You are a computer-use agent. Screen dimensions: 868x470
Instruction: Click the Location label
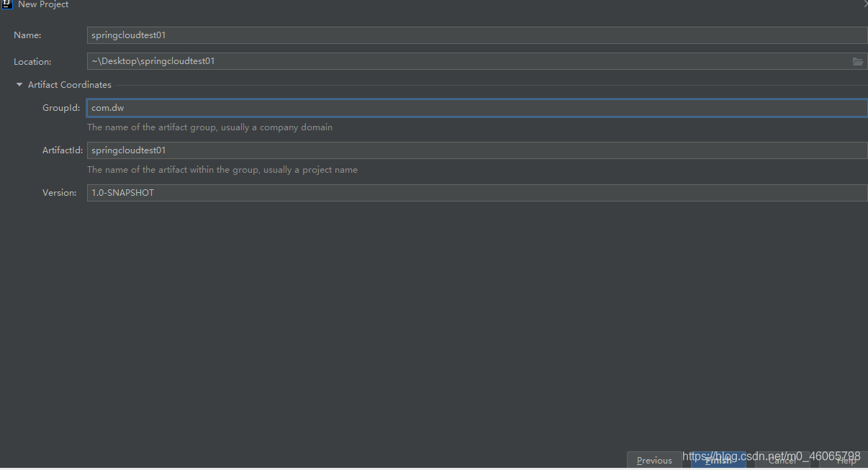tap(32, 62)
